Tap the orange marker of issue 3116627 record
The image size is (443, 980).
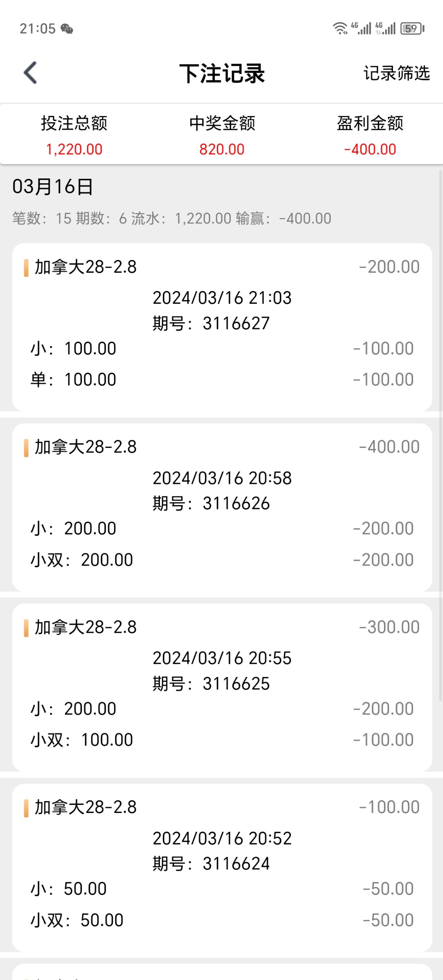click(26, 268)
